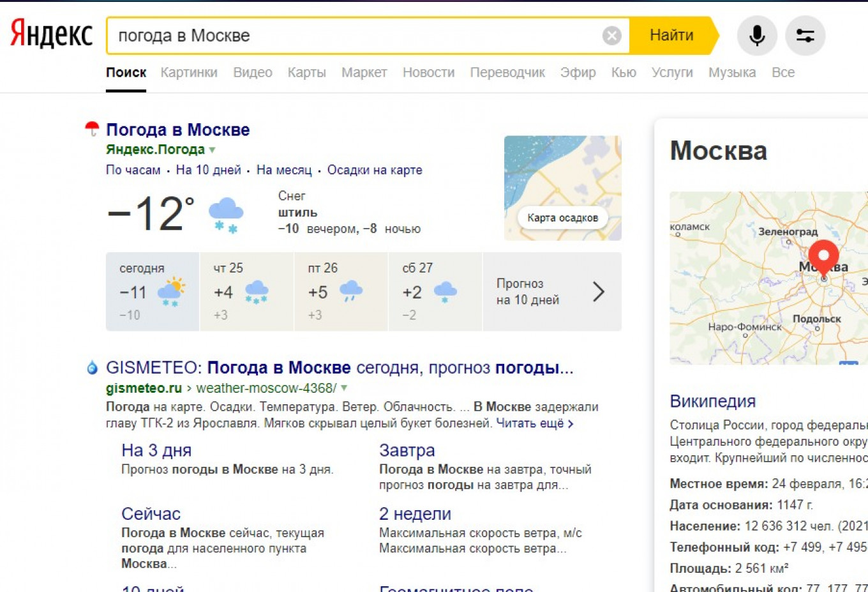This screenshot has height=592, width=868.
Task: Select the чт 25 forecast card
Action: click(x=246, y=291)
